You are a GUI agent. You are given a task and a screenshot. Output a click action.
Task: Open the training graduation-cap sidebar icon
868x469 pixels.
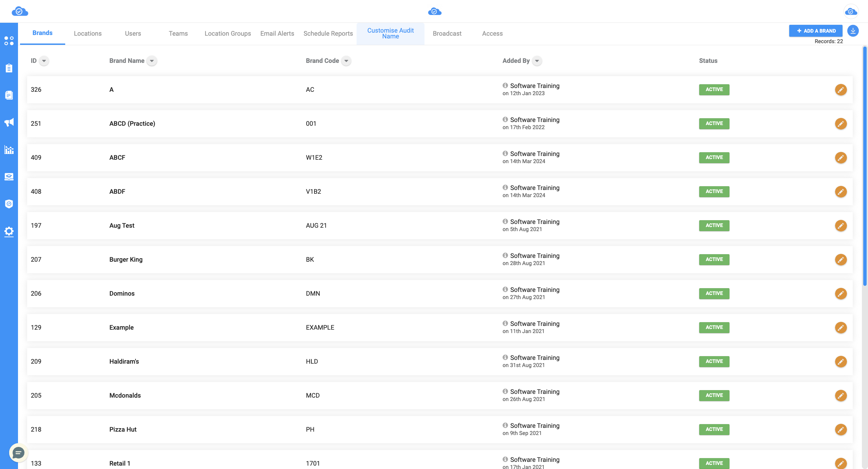(9, 177)
